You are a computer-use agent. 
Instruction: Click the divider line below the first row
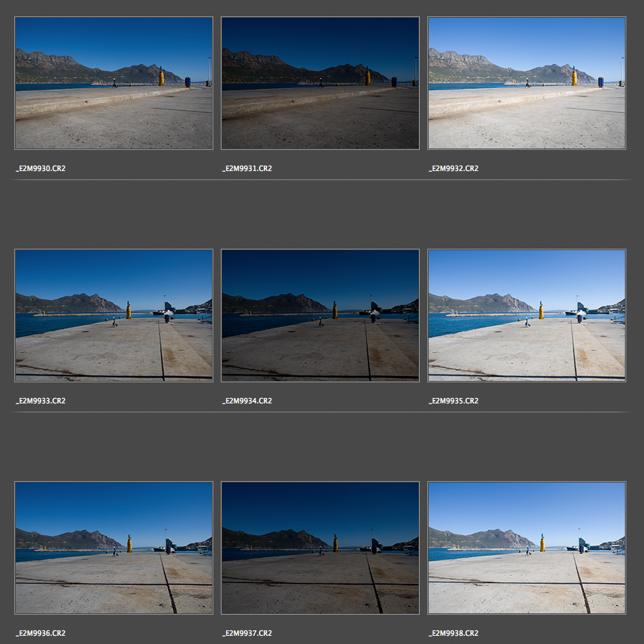(320, 180)
